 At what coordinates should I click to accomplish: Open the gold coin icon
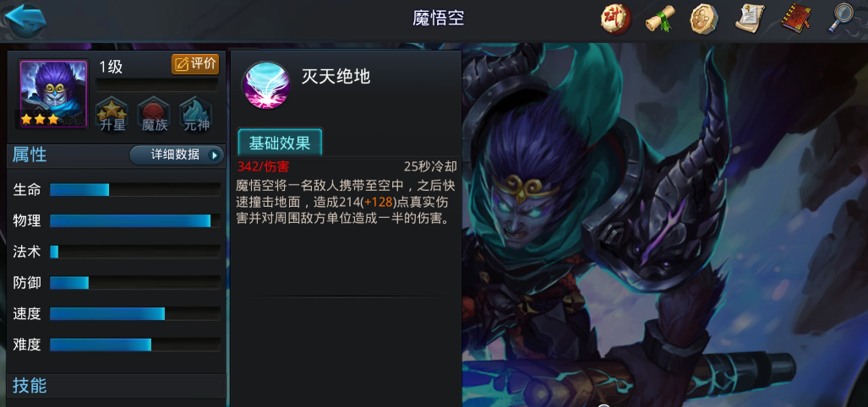point(704,19)
